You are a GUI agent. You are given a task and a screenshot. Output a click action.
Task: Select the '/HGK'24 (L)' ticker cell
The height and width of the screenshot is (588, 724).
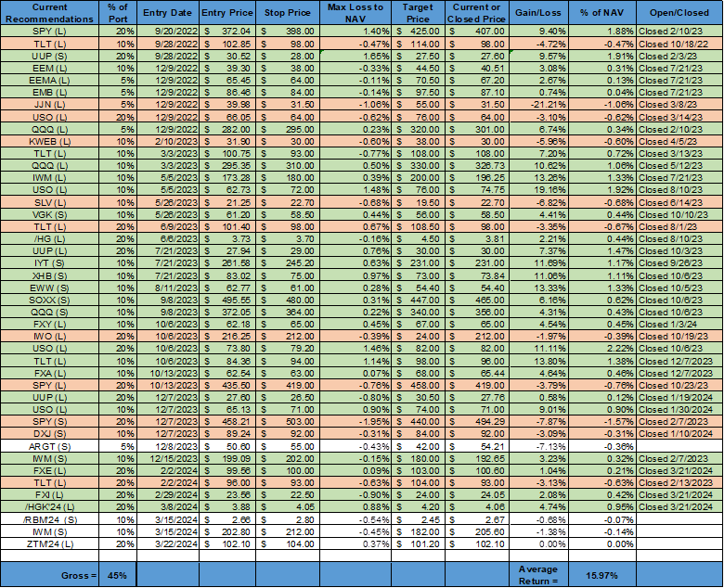tap(49, 506)
